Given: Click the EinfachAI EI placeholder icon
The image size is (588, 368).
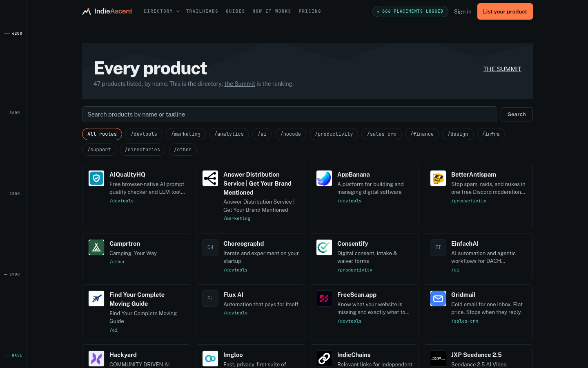Looking at the screenshot, I should [x=438, y=247].
